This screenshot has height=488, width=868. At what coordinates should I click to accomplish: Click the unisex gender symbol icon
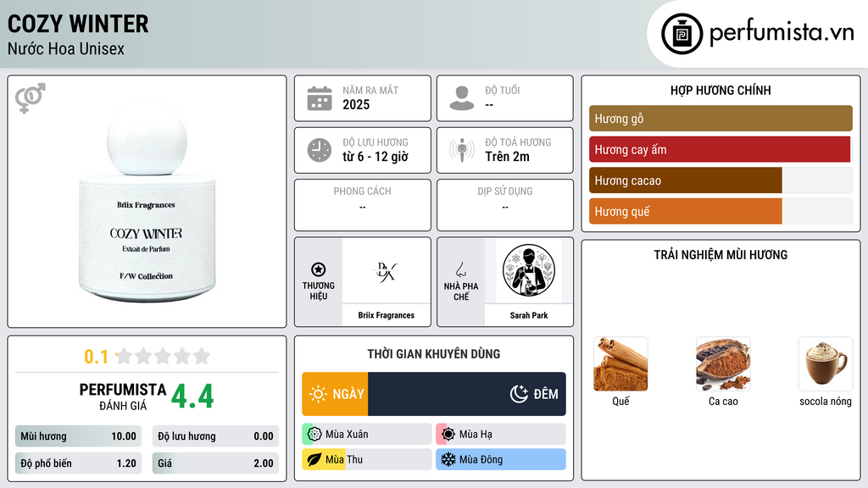pos(31,98)
